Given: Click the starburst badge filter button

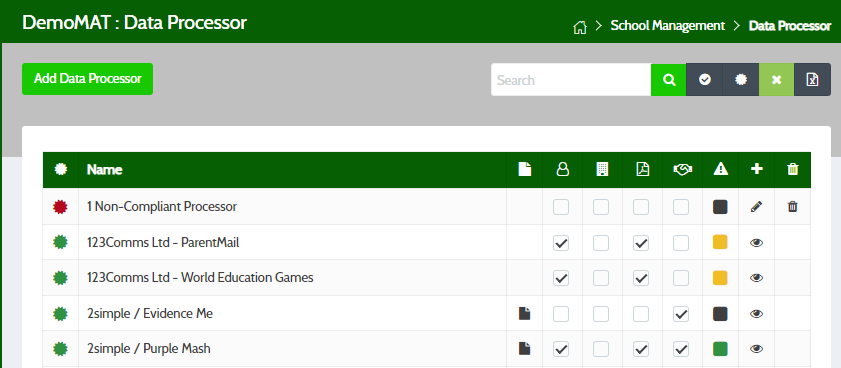Looking at the screenshot, I should [741, 80].
